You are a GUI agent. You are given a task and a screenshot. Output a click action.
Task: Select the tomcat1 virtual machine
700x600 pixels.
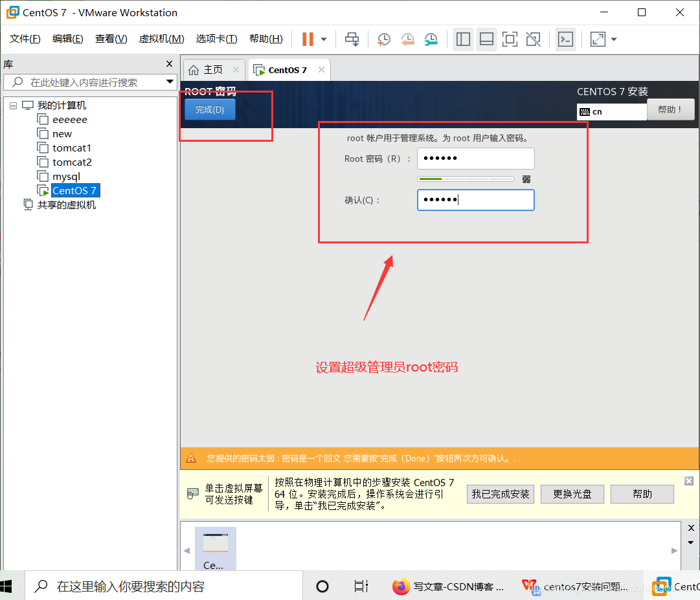point(71,148)
